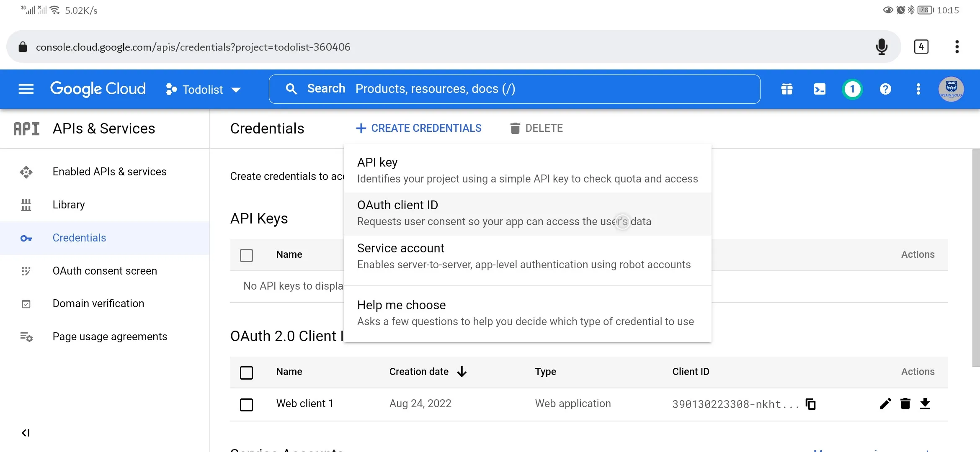980x452 pixels.
Task: Select all OAuth 2.0 clients checkbox
Action: coord(246,372)
